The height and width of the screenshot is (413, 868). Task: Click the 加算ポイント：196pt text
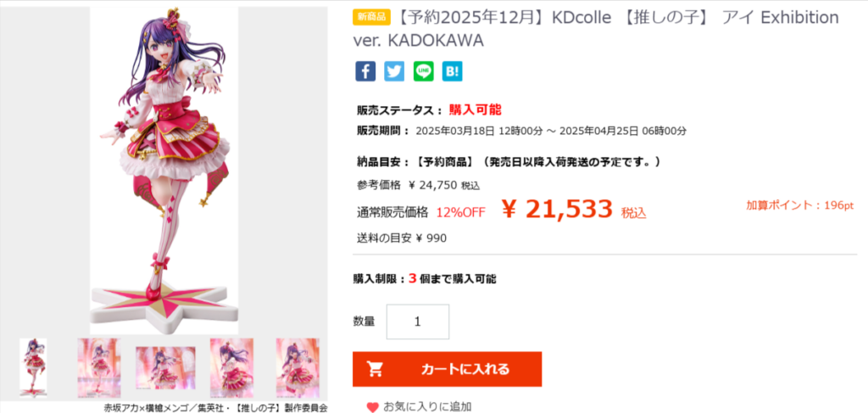(x=800, y=205)
